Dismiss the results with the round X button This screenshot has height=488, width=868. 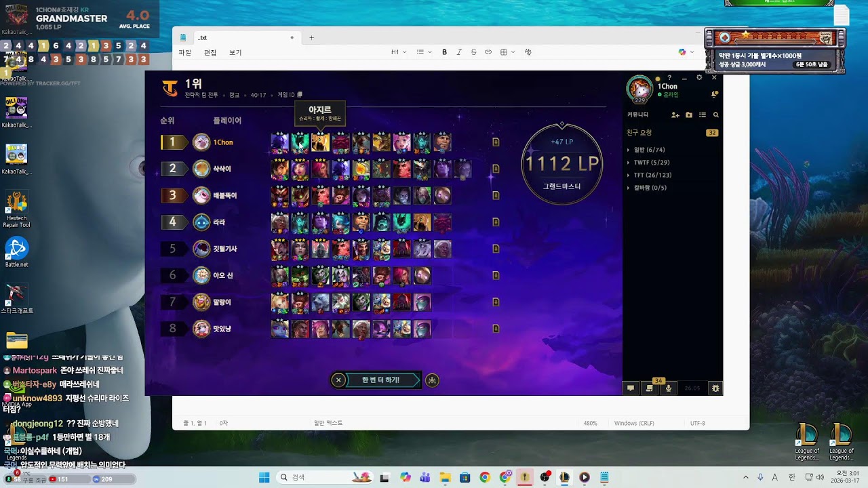338,380
